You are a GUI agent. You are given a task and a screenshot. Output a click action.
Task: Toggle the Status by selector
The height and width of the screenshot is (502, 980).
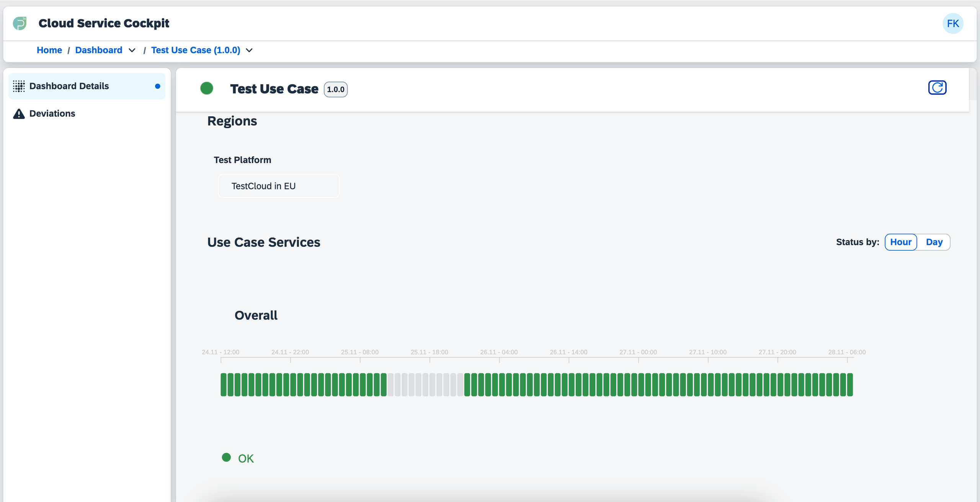pyautogui.click(x=918, y=242)
